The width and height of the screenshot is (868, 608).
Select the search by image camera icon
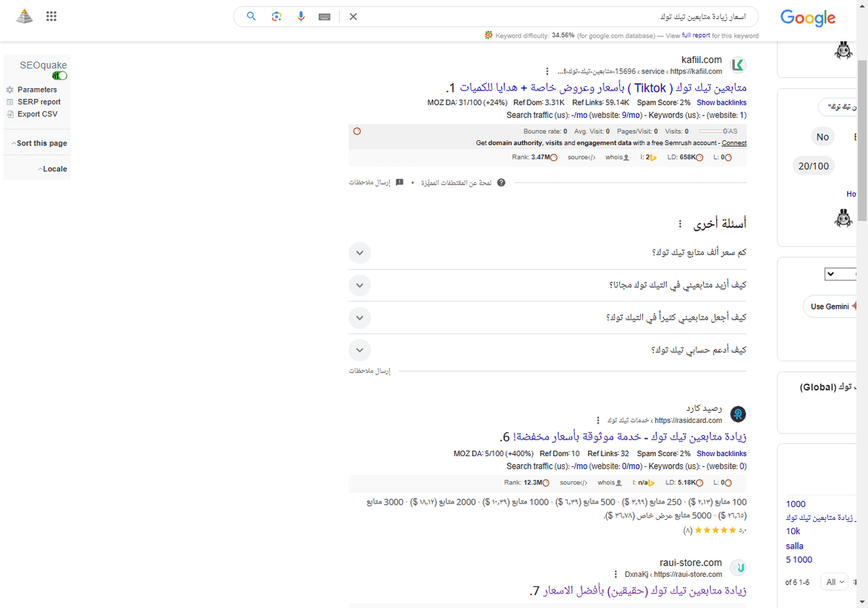[x=276, y=16]
